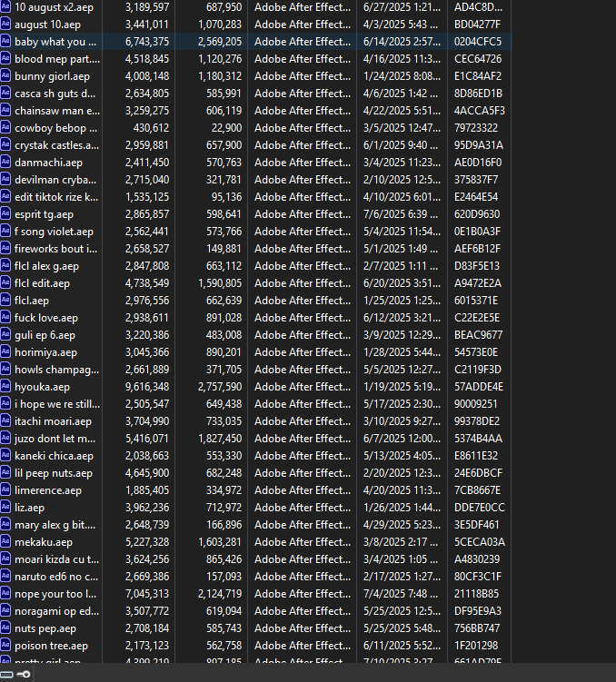This screenshot has width=616, height=682.
Task: Select the file name starting 'noragami op ed'
Action: pyautogui.click(x=57, y=611)
